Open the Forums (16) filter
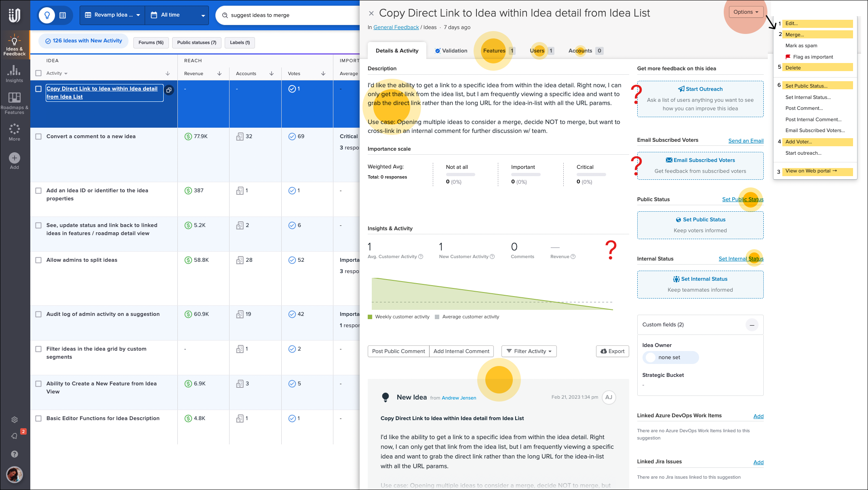Image resolution: width=868 pixels, height=490 pixels. [151, 42]
